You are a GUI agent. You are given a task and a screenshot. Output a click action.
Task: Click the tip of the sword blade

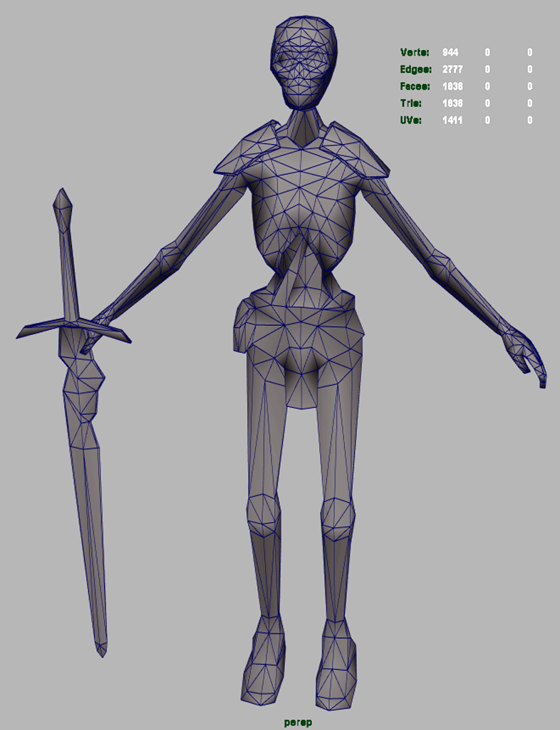tap(102, 649)
